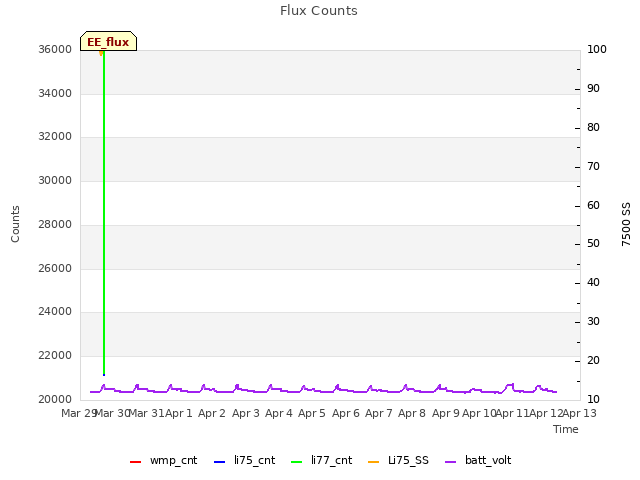Click the 34000 y-axis tick label
The height and width of the screenshot is (480, 640).
55,93
